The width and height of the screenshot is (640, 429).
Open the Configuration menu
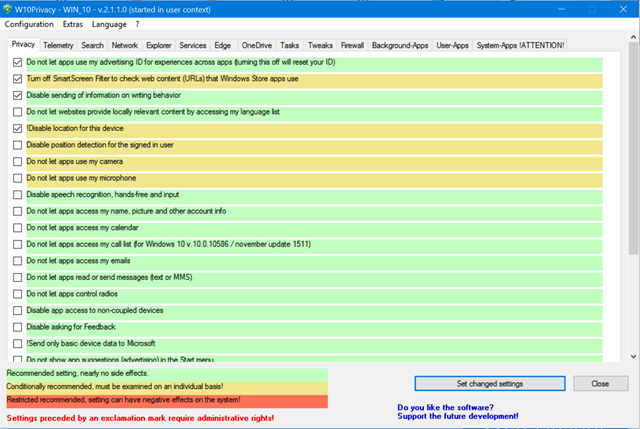[x=29, y=24]
